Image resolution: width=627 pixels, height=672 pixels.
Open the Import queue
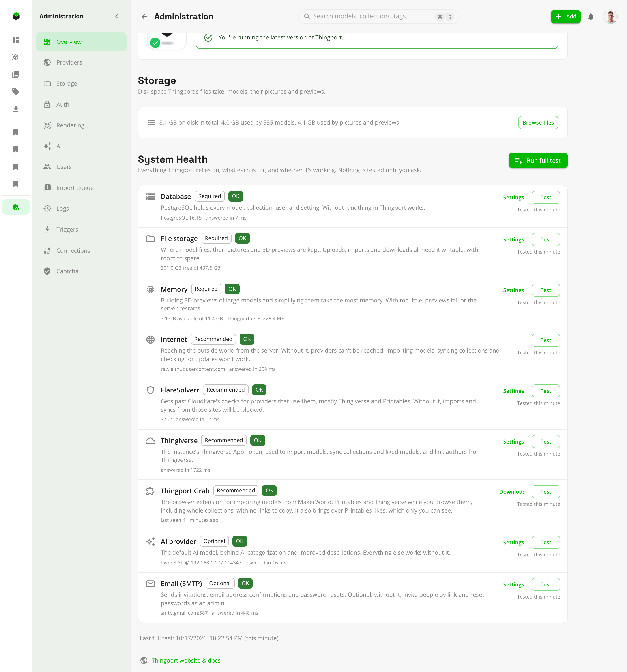pyautogui.click(x=81, y=188)
